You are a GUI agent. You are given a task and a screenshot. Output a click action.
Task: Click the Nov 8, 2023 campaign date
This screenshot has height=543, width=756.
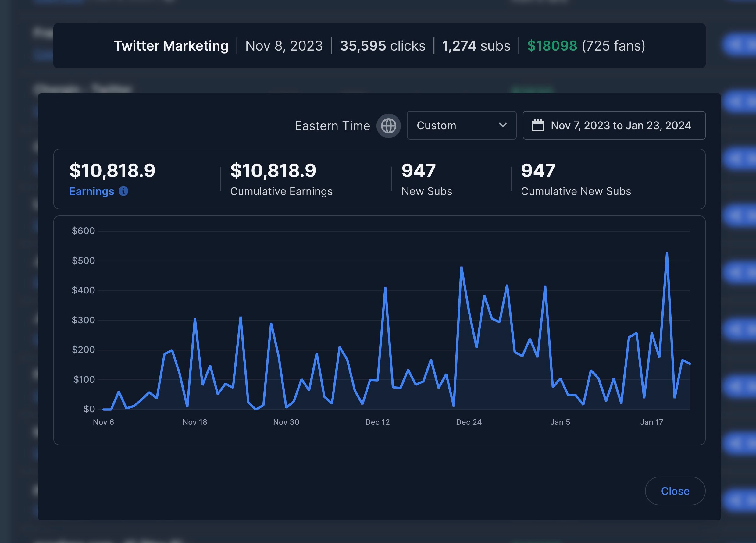pos(284,46)
